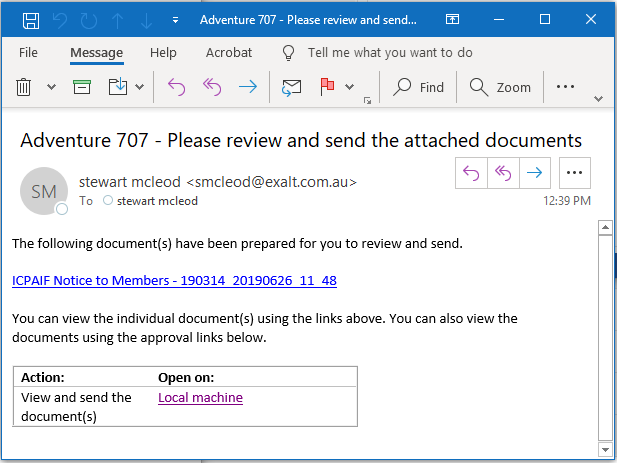617x463 pixels.
Task: Reply using the toolbar reply arrow
Action: pos(177,87)
